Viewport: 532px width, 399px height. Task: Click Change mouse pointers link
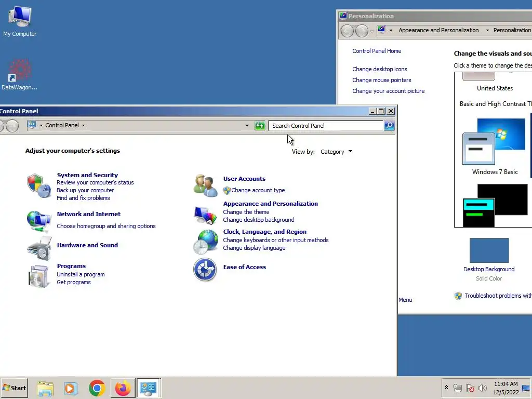tap(382, 80)
